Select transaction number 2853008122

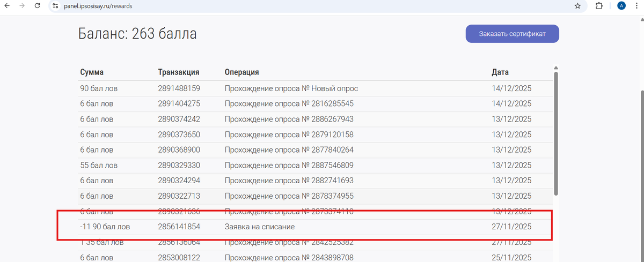click(179, 258)
